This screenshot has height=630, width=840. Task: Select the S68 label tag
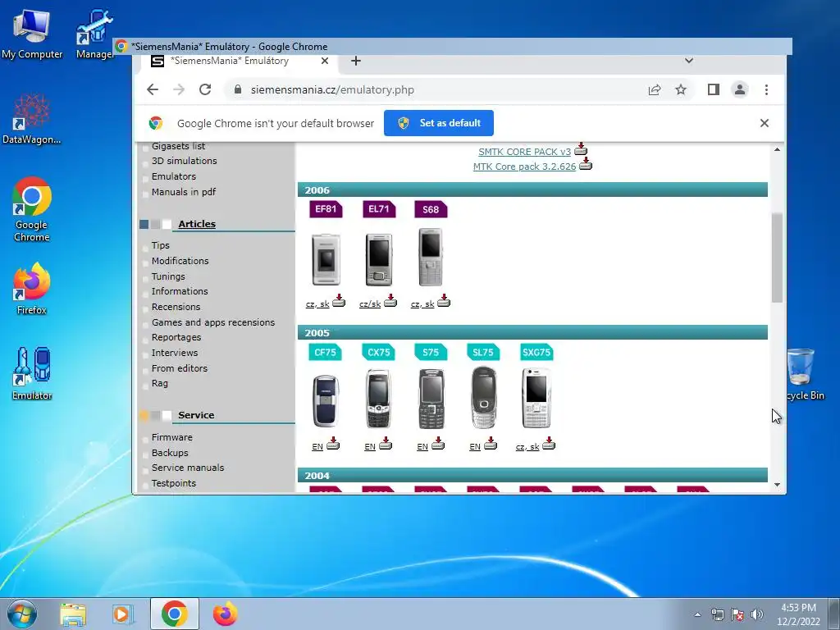(431, 209)
